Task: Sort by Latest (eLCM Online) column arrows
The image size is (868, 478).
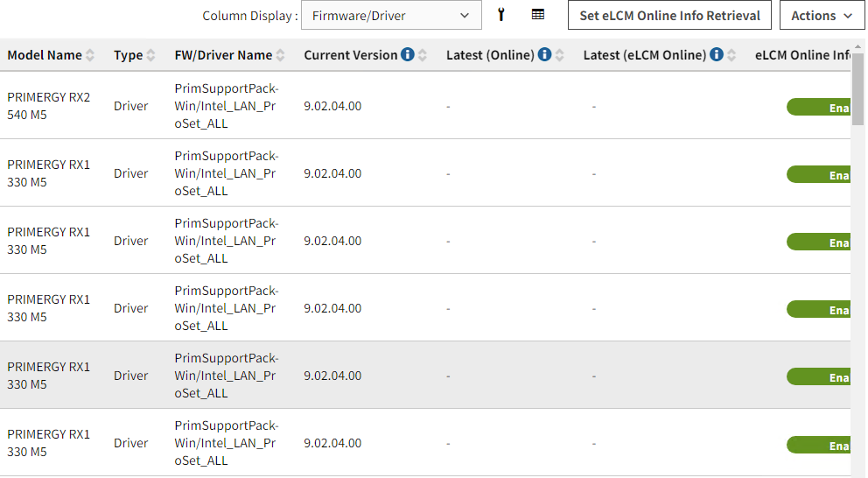Action: [731, 55]
